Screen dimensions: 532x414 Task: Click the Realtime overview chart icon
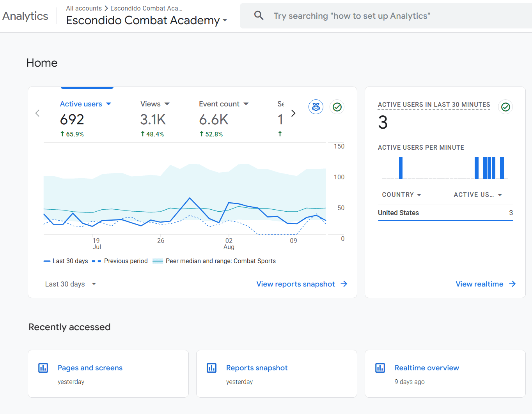pyautogui.click(x=380, y=368)
